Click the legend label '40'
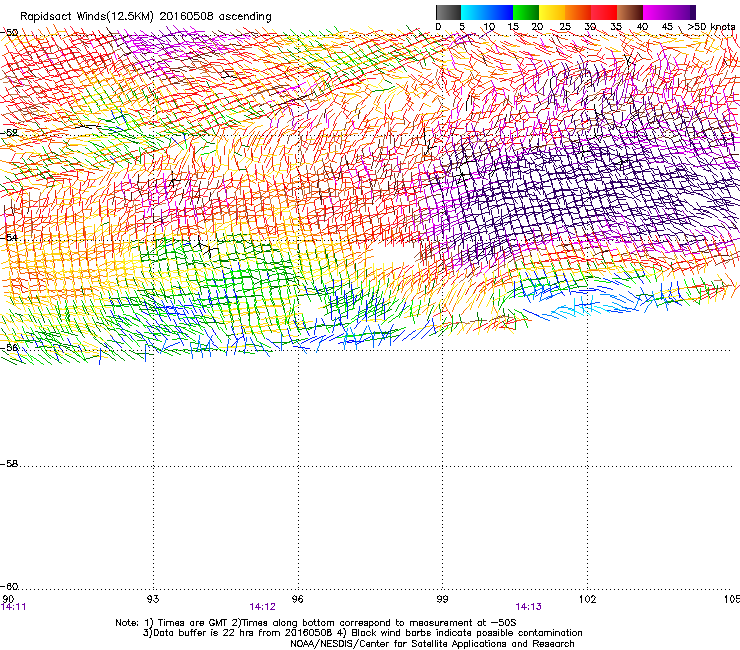This screenshot has height=650, width=740. click(x=642, y=27)
